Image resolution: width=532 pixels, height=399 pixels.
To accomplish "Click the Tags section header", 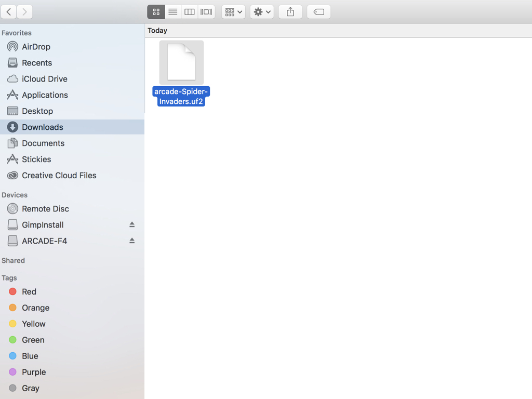I will (9, 278).
